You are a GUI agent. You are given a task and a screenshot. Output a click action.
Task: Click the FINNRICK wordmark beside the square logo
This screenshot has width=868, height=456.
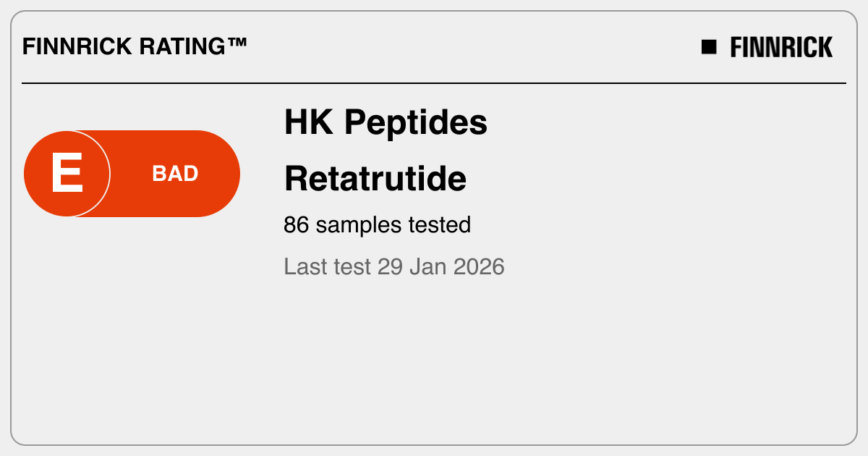point(781,47)
